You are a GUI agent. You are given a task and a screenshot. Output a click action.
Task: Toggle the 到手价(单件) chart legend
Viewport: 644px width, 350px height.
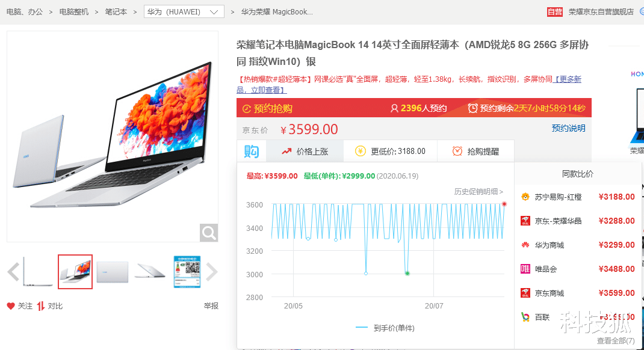385,328
